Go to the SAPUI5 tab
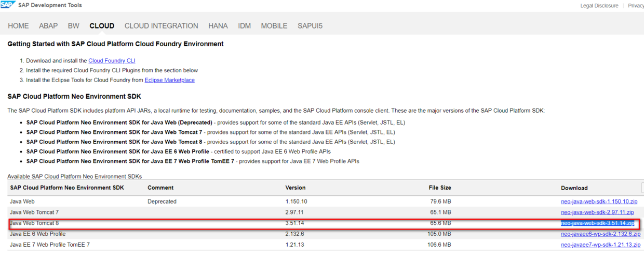Screen dimensions: 644x254 pyautogui.click(x=310, y=26)
